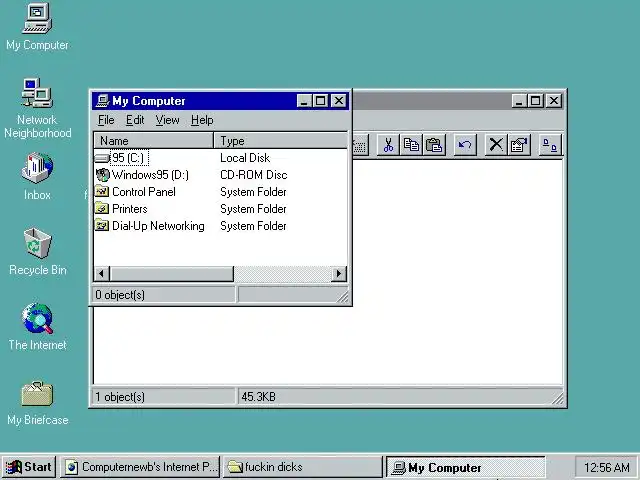Close the My Computer window
This screenshot has height=480, width=640.
tap(339, 101)
